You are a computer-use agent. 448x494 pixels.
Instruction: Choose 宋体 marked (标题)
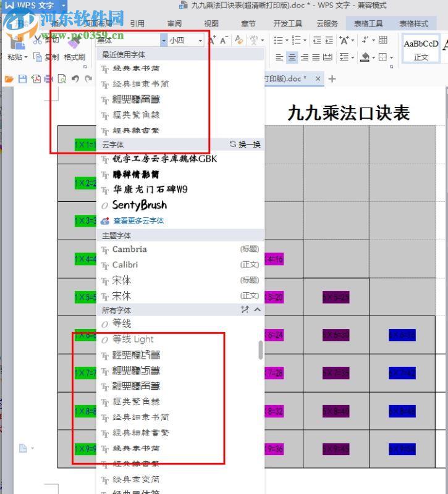[x=180, y=280]
